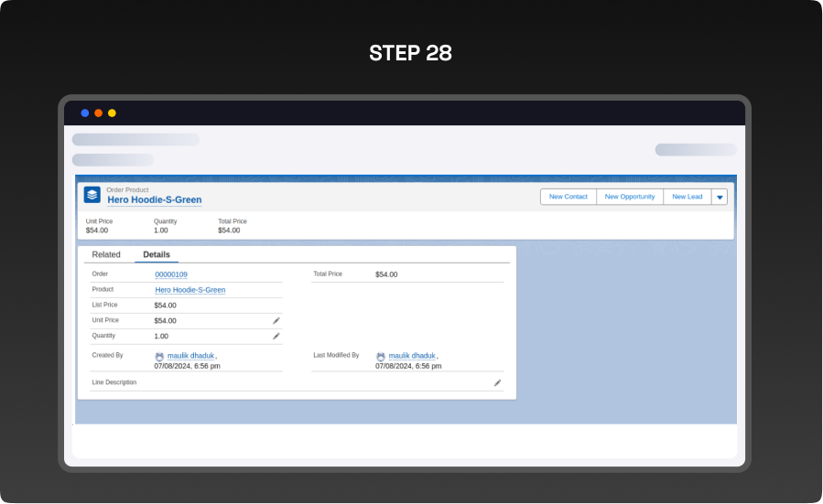The width and height of the screenshot is (823, 504).
Task: Click the Created By user avatar icon
Action: pyautogui.click(x=159, y=357)
